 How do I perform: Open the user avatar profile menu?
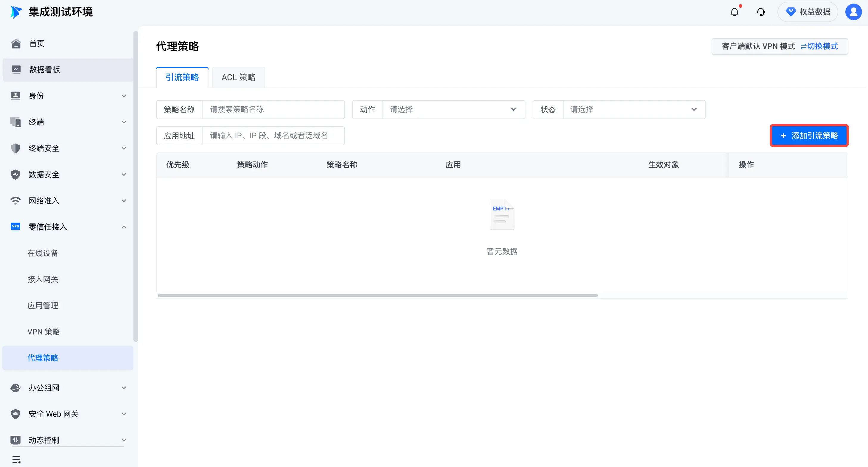click(853, 12)
